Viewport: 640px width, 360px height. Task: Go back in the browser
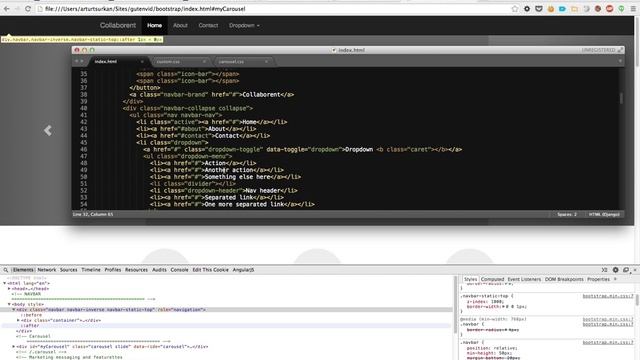pyautogui.click(x=7, y=9)
